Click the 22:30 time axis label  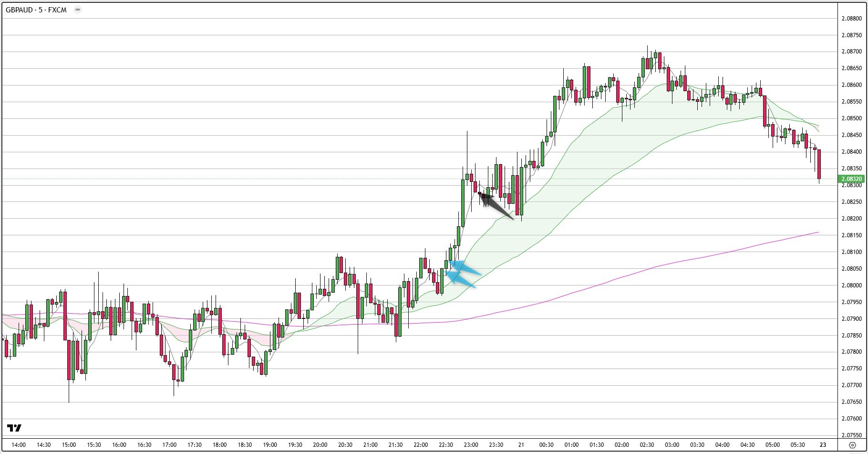(445, 445)
